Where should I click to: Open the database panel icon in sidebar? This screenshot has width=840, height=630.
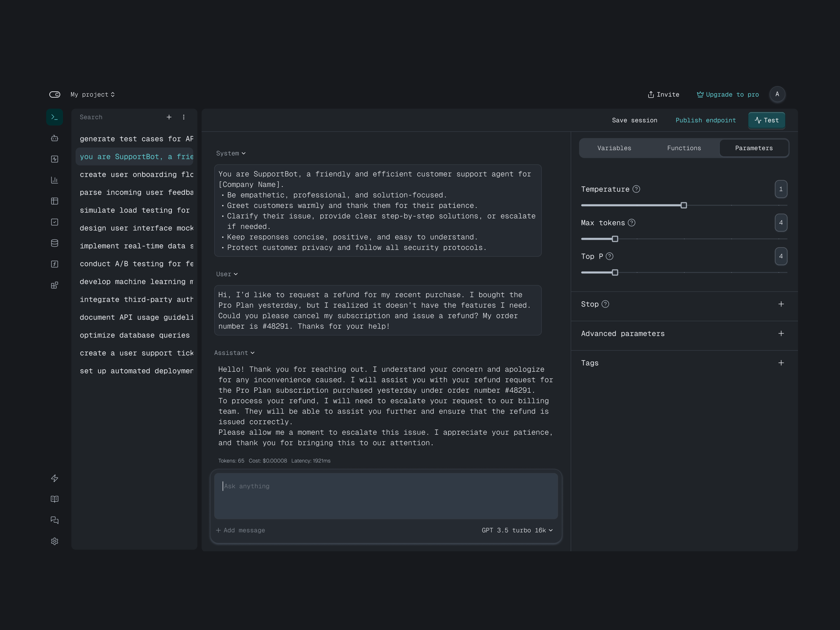[55, 243]
